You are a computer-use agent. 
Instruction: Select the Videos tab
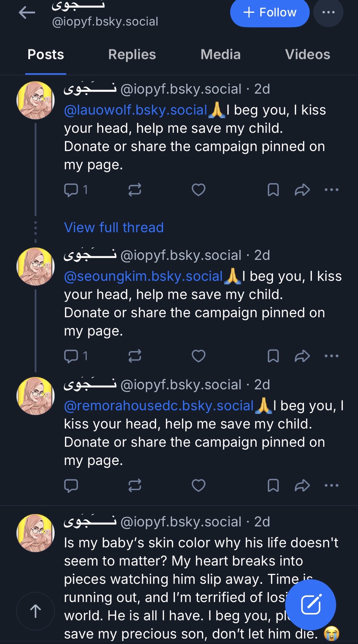pos(307,54)
